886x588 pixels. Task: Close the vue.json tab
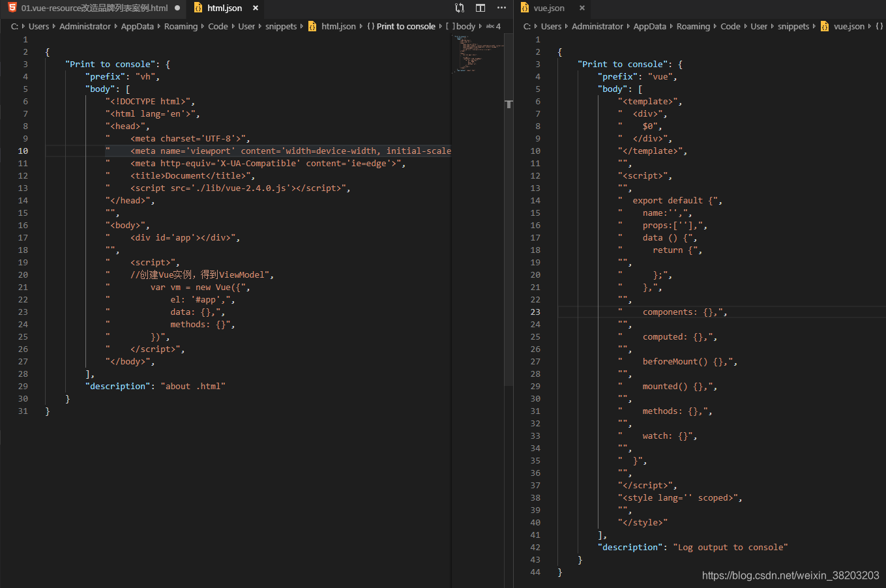click(x=582, y=8)
